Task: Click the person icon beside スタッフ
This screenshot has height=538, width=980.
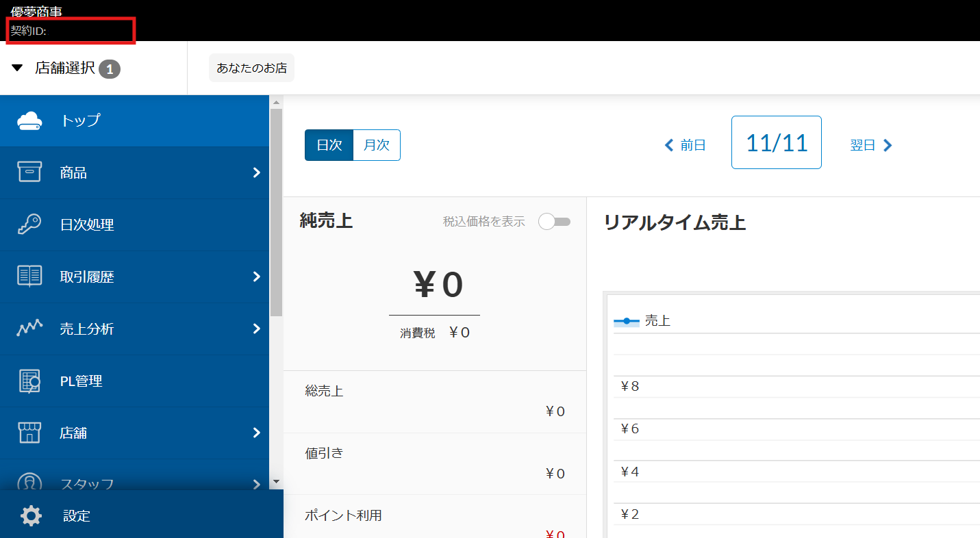Action: click(30, 482)
